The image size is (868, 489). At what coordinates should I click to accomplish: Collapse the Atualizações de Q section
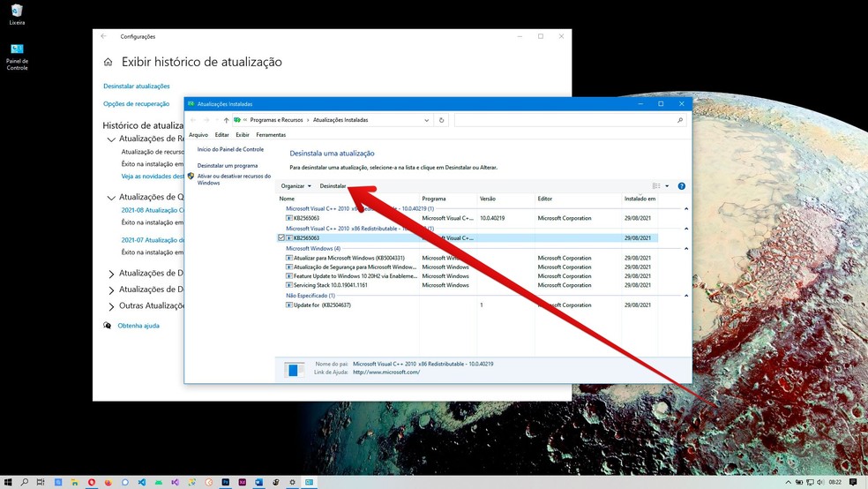click(x=111, y=198)
